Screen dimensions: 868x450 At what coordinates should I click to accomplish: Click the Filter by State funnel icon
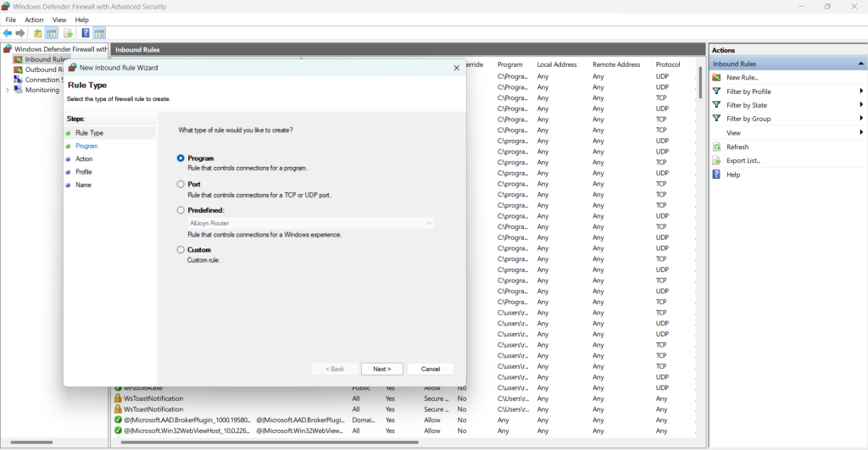tap(717, 104)
